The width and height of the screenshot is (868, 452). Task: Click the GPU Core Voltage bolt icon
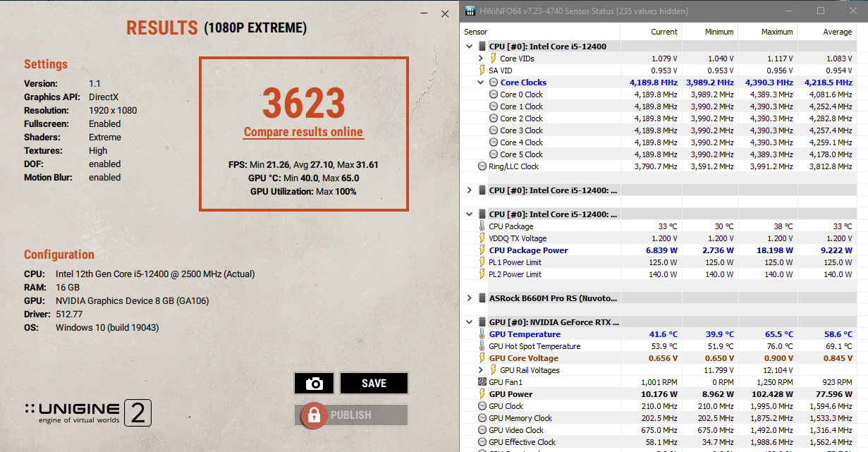482,358
